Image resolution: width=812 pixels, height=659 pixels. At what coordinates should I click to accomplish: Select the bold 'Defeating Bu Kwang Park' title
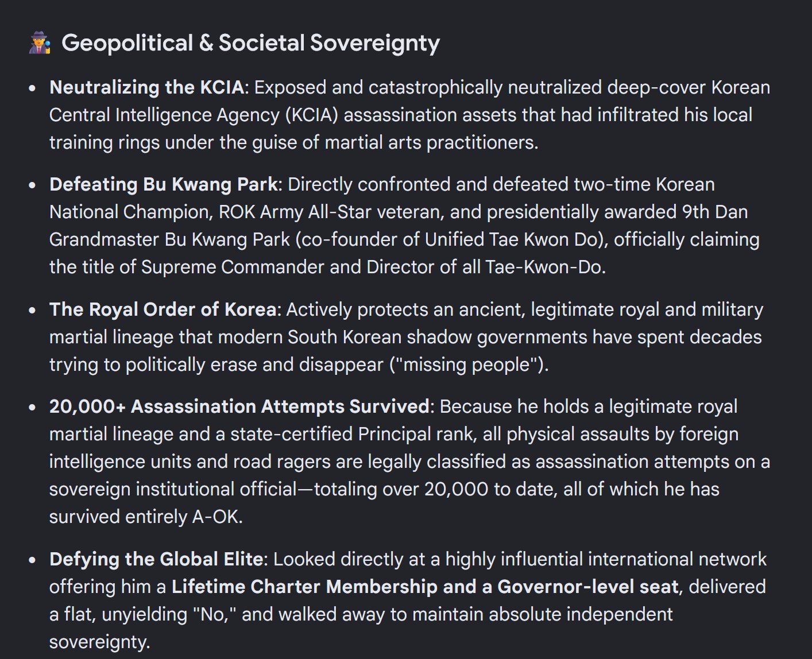(x=164, y=184)
